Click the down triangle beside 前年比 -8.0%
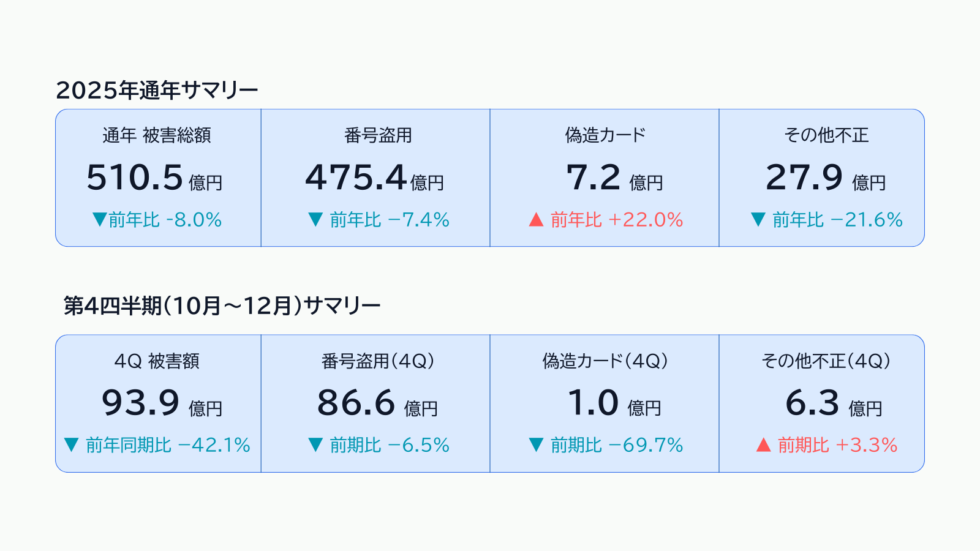The height and width of the screenshot is (551, 980). (x=99, y=219)
